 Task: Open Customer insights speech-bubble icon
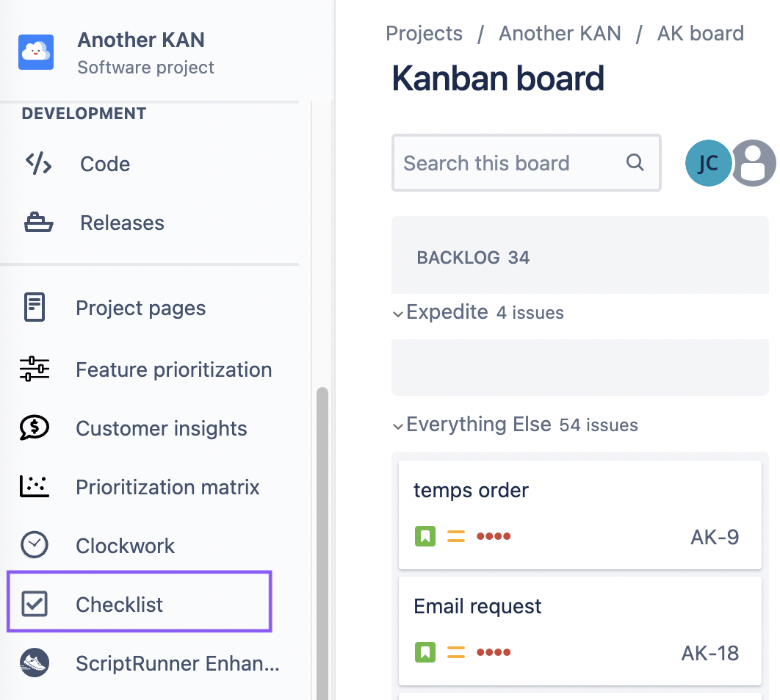[x=35, y=428]
